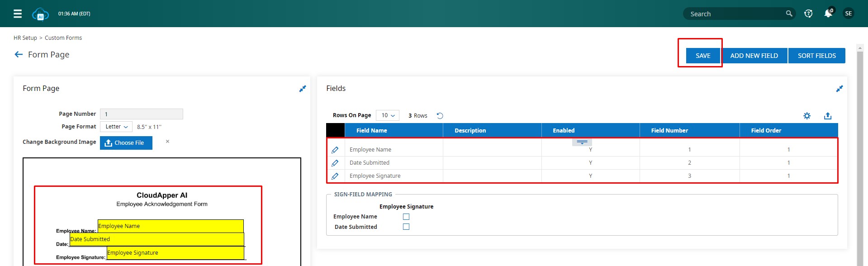Screen dimensions: 868x266
Task: Open the notifications bell icon
Action: click(x=828, y=14)
